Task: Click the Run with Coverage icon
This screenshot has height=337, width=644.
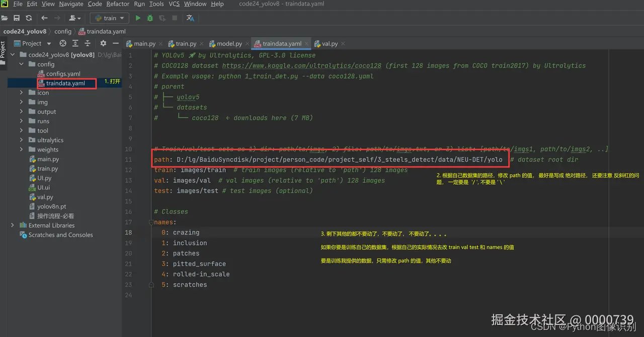Action: (x=162, y=18)
